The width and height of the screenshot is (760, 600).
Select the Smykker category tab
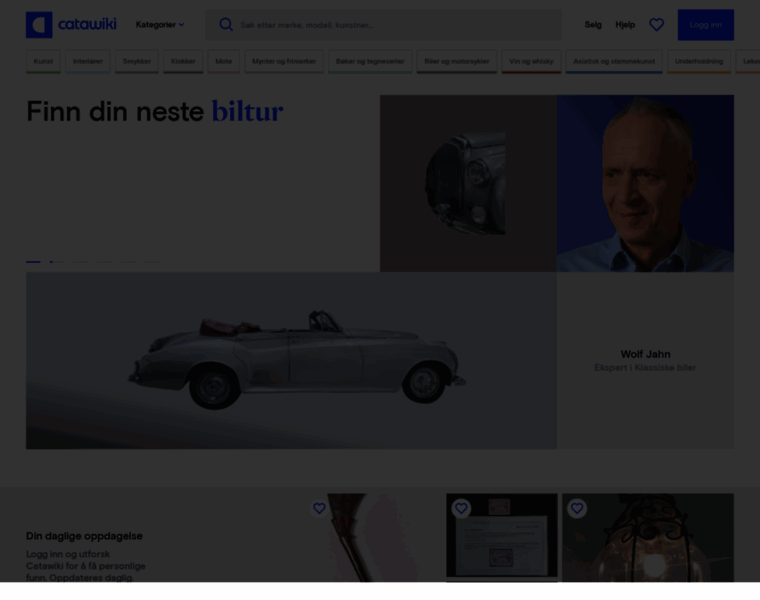[x=137, y=62]
